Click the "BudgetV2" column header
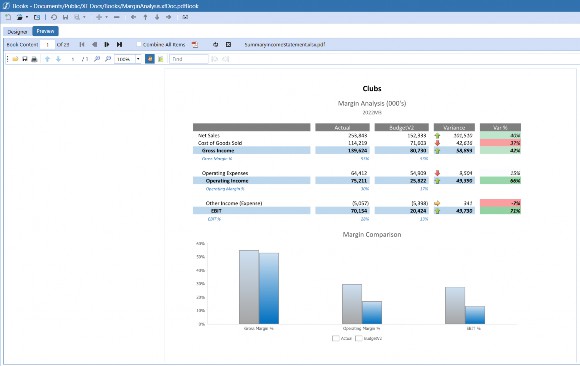This screenshot has height=366, width=580. tap(402, 127)
